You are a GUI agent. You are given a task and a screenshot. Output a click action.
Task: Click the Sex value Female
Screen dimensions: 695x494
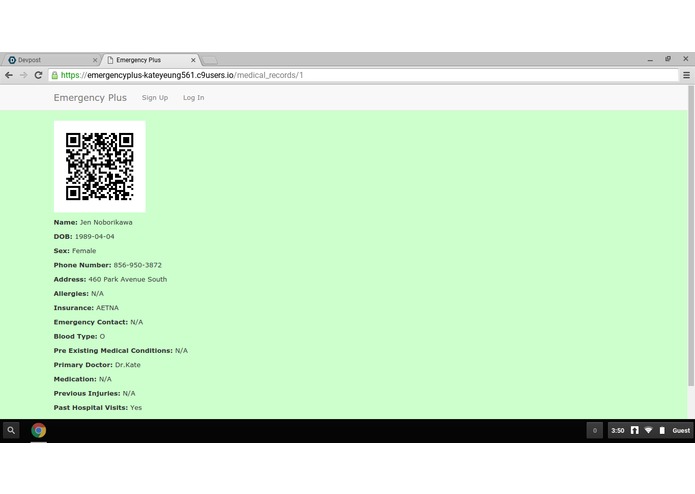[x=84, y=251]
